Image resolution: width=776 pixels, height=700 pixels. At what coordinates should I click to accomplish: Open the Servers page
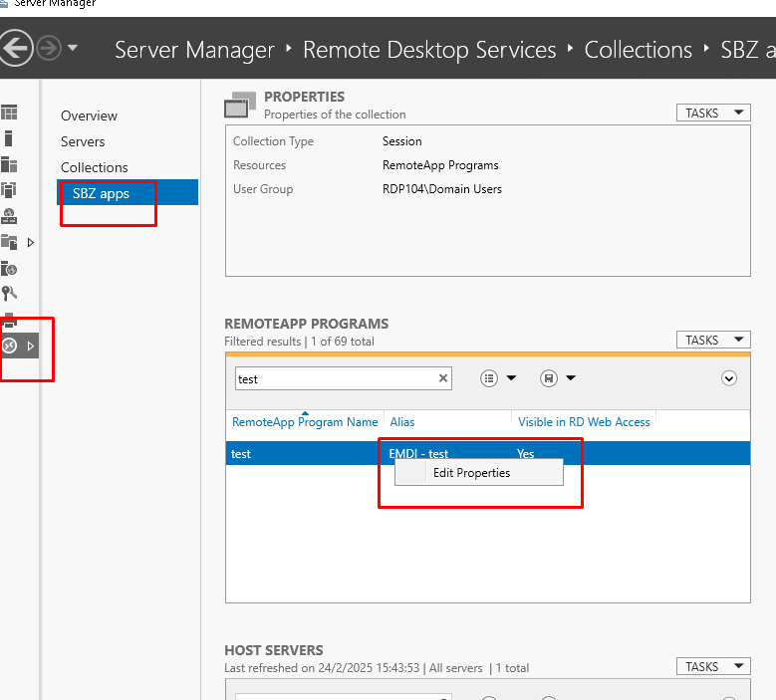[x=83, y=141]
